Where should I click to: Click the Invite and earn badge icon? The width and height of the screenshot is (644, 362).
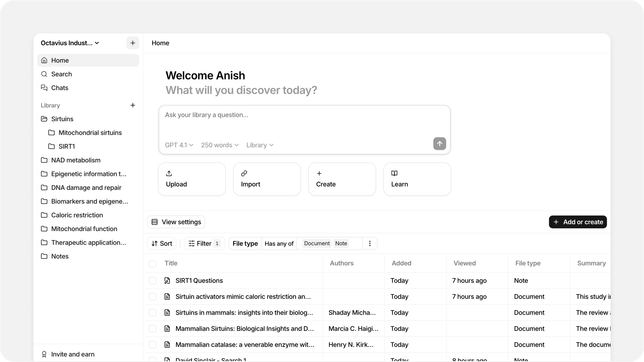(44, 354)
